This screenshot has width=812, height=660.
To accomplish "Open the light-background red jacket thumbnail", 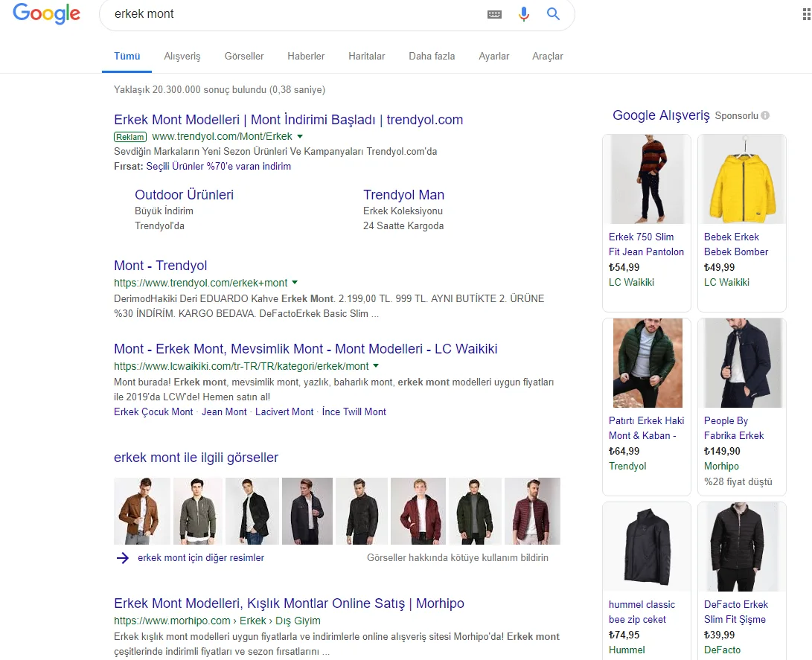I will click(x=418, y=511).
